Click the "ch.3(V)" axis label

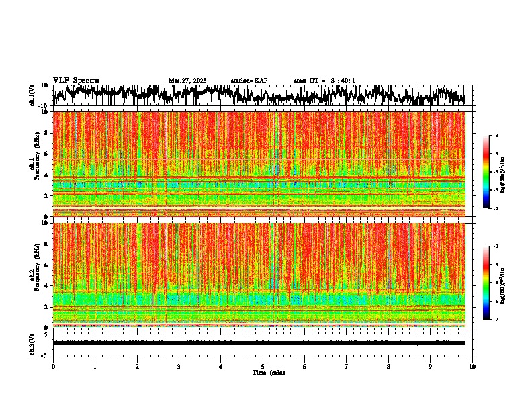tap(32, 345)
